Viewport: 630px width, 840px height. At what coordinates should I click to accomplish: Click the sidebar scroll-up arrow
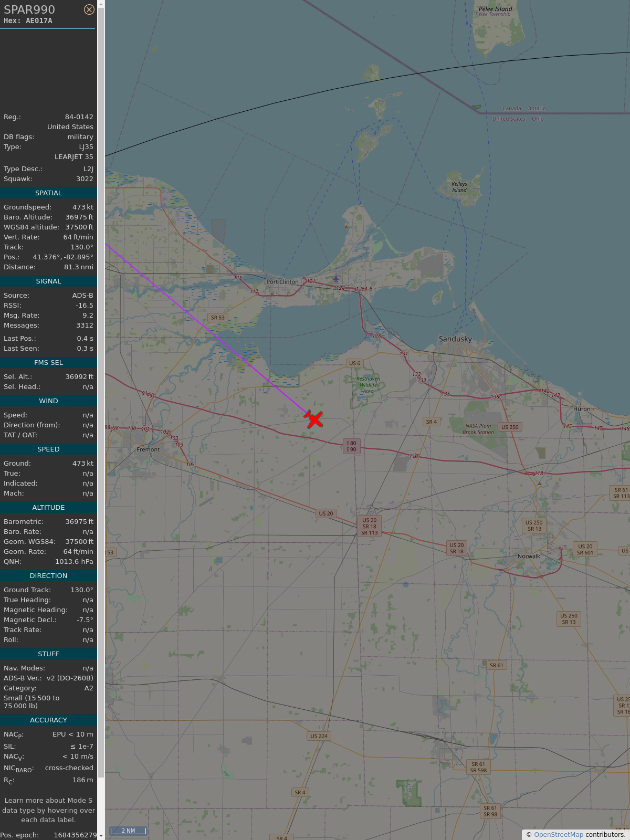(x=101, y=4)
